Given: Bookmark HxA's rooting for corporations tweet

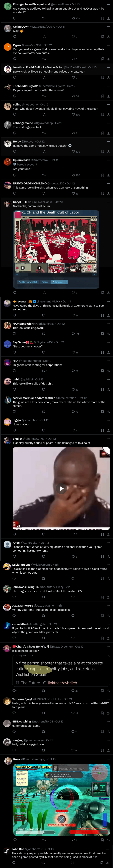Looking at the screenshot, I should tap(102, 371).
